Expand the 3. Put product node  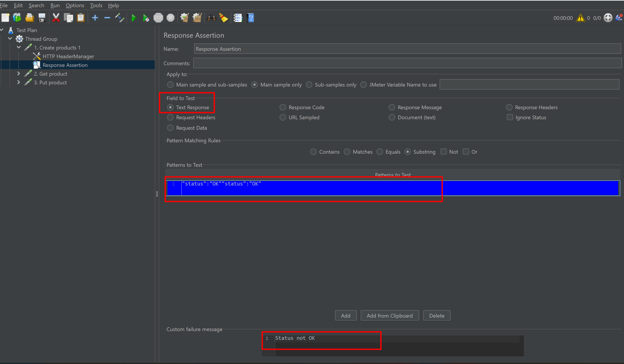[19, 82]
